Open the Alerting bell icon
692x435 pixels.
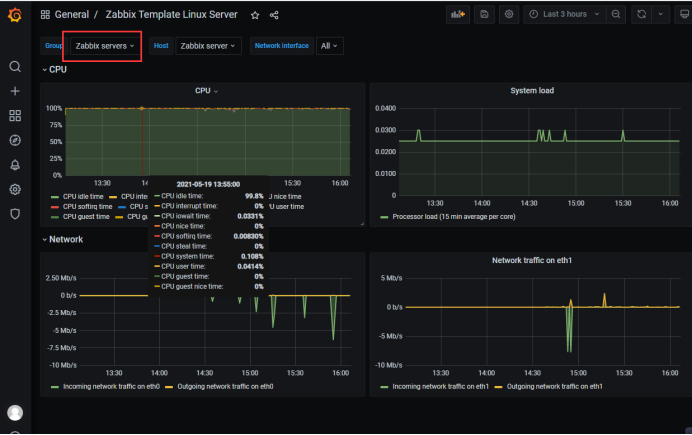click(15, 165)
